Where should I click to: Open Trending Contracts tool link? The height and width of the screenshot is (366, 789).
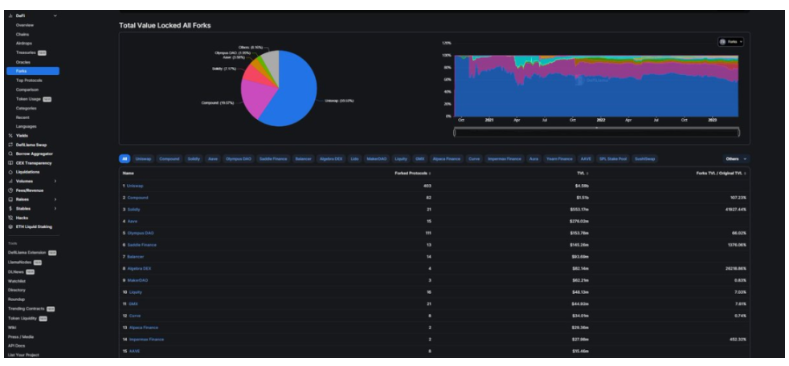(x=26, y=309)
